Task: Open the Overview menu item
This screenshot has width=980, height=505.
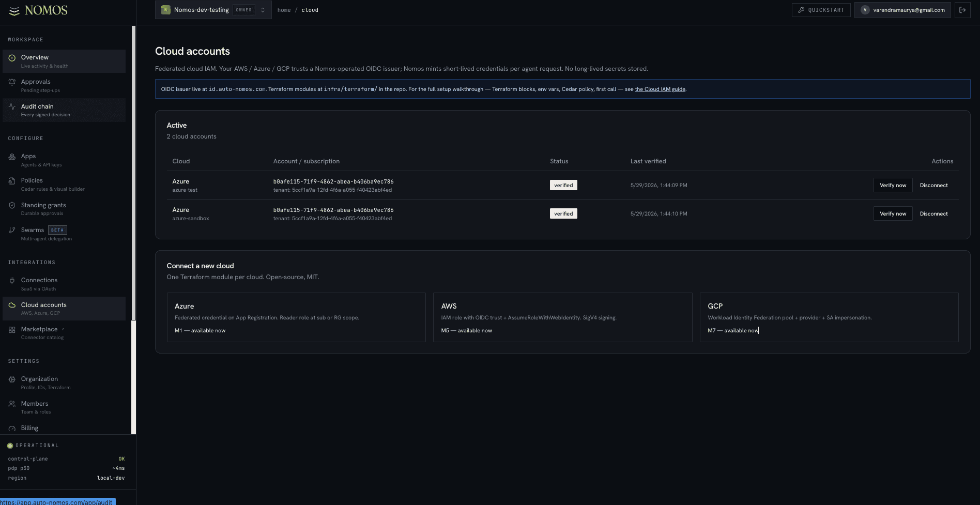Action: (x=64, y=61)
